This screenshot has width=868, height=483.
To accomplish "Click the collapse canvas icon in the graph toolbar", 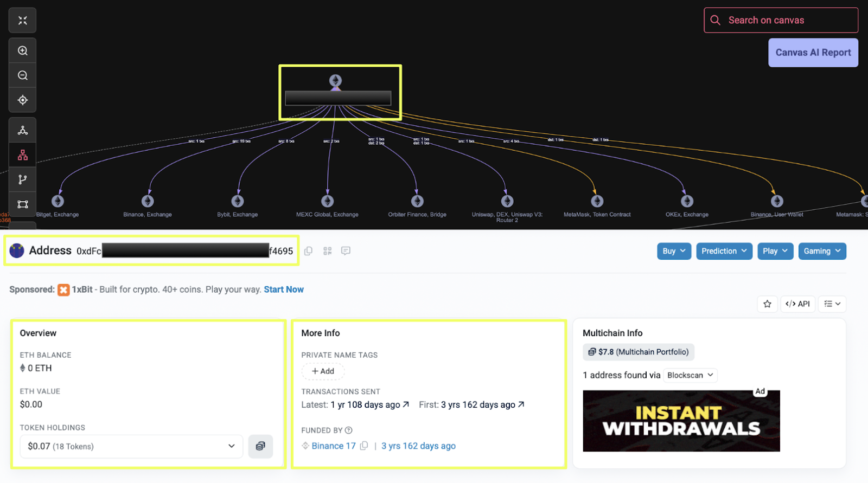I will tap(23, 21).
